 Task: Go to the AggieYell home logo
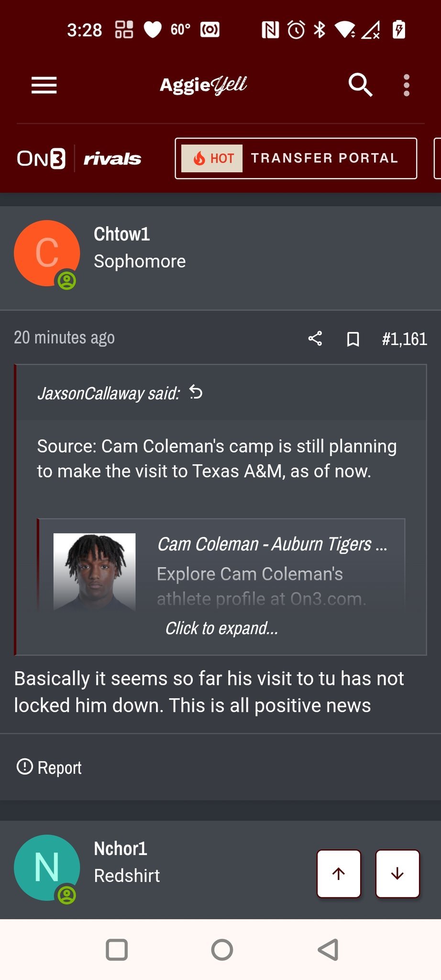pos(203,85)
